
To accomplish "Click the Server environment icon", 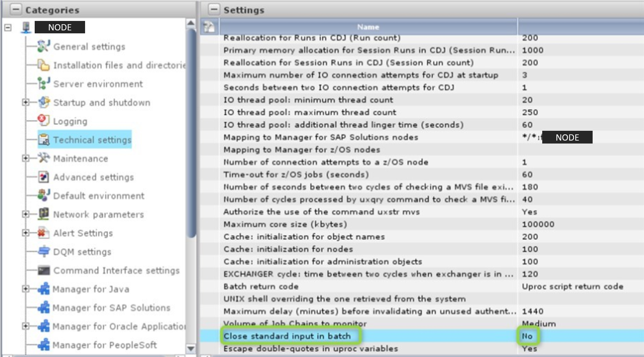I will (x=43, y=84).
